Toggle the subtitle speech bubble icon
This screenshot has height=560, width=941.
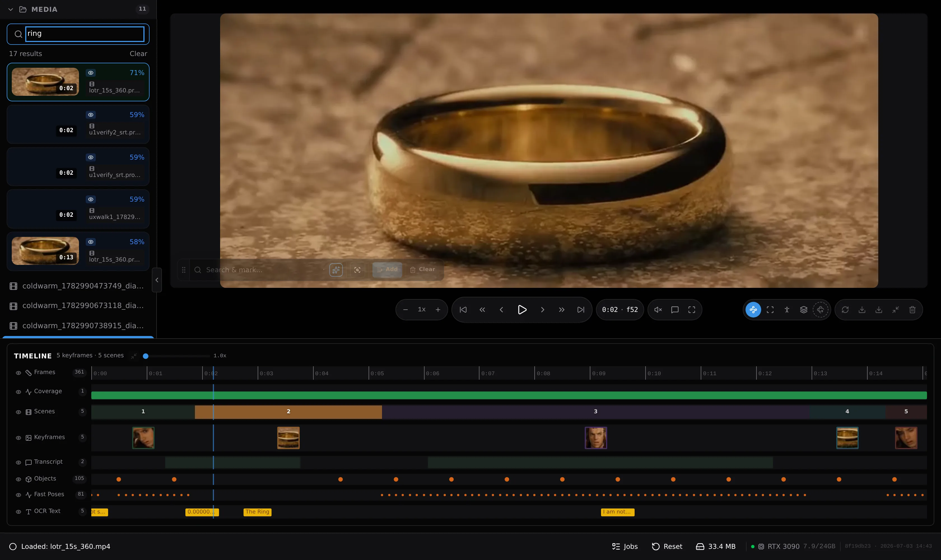pos(675,310)
